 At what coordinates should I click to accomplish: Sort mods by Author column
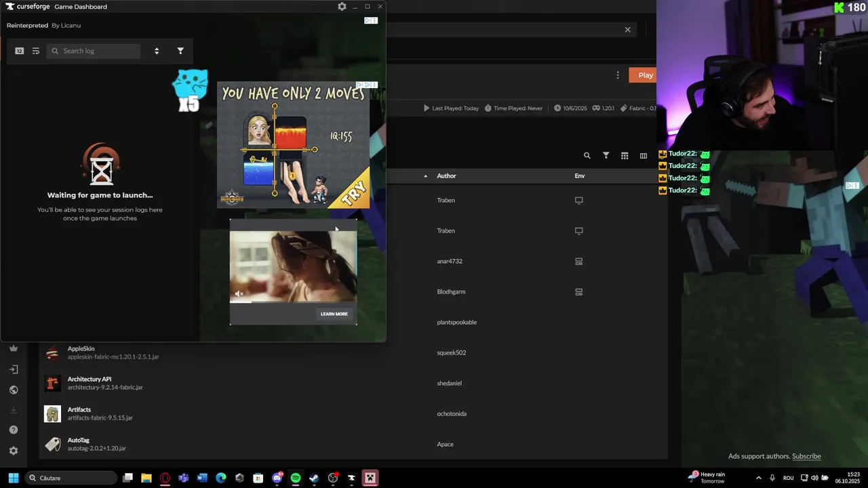[x=446, y=176]
